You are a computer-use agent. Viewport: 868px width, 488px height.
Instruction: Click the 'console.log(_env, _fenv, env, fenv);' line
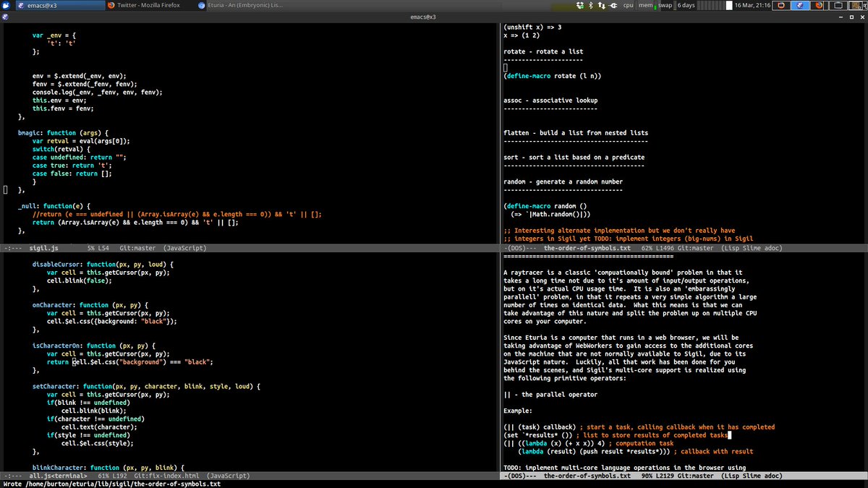click(98, 93)
